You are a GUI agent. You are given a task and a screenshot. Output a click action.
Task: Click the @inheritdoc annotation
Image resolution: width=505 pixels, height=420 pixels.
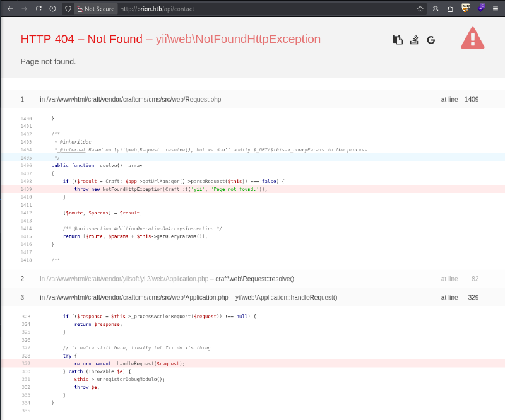75,142
